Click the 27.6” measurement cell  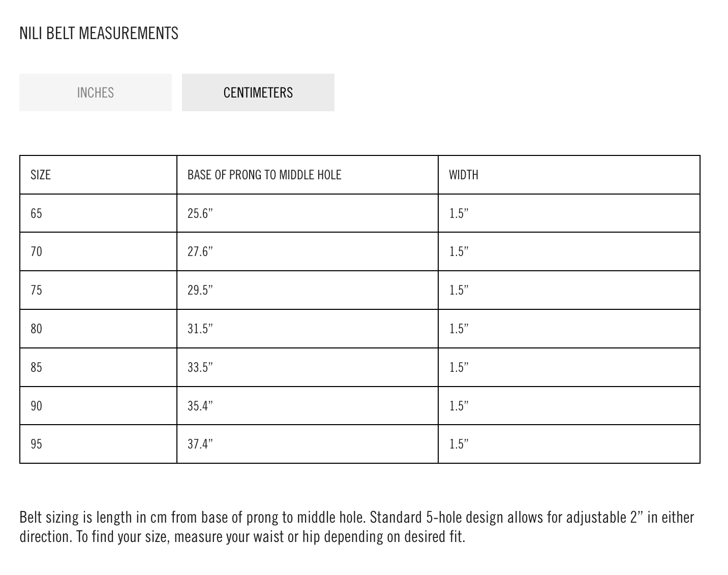200,251
